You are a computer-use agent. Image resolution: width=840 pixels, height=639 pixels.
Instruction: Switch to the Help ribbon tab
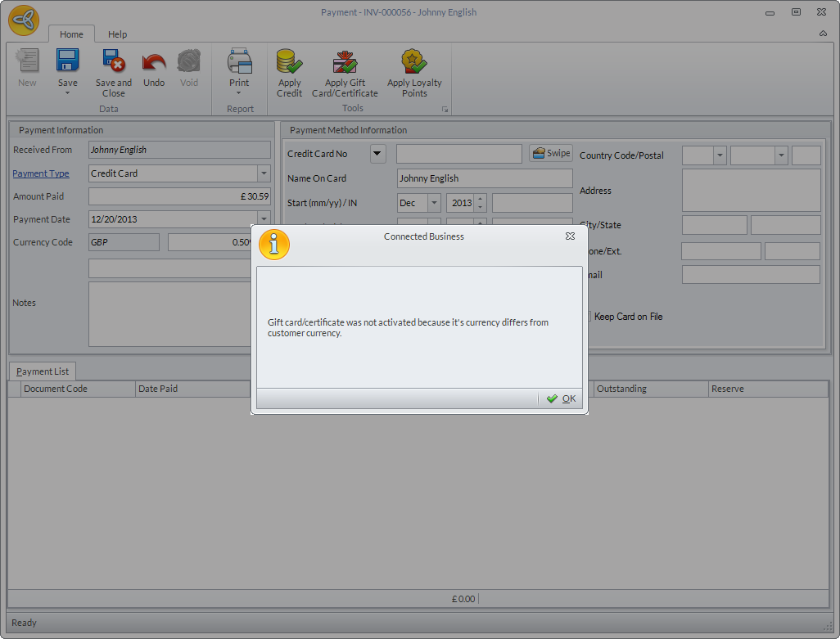(117, 34)
